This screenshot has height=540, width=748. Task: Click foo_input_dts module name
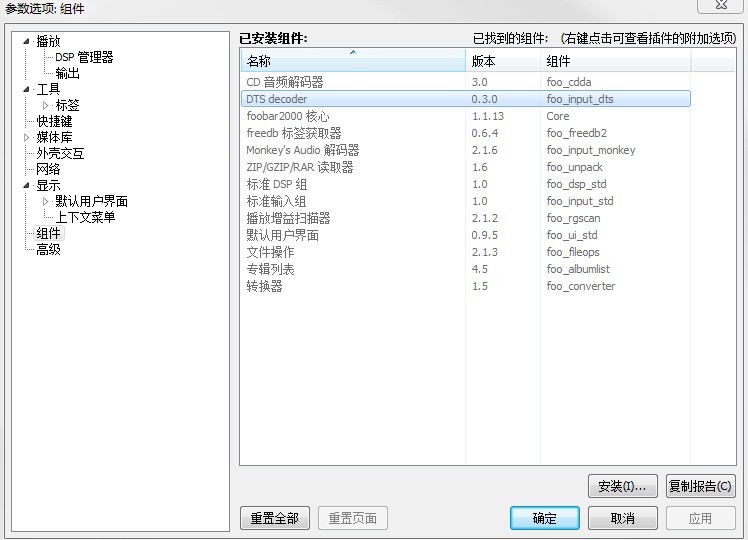coord(580,99)
